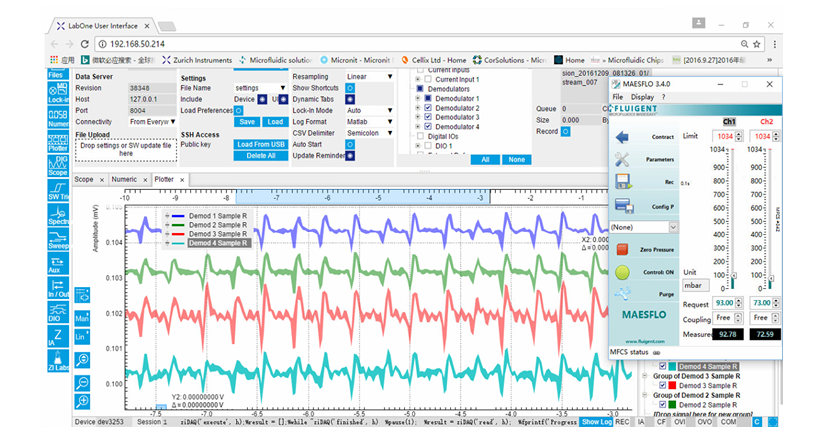Enable the Current Input 1 checkbox
Viewport: 816px width, 438px height.
coord(429,79)
